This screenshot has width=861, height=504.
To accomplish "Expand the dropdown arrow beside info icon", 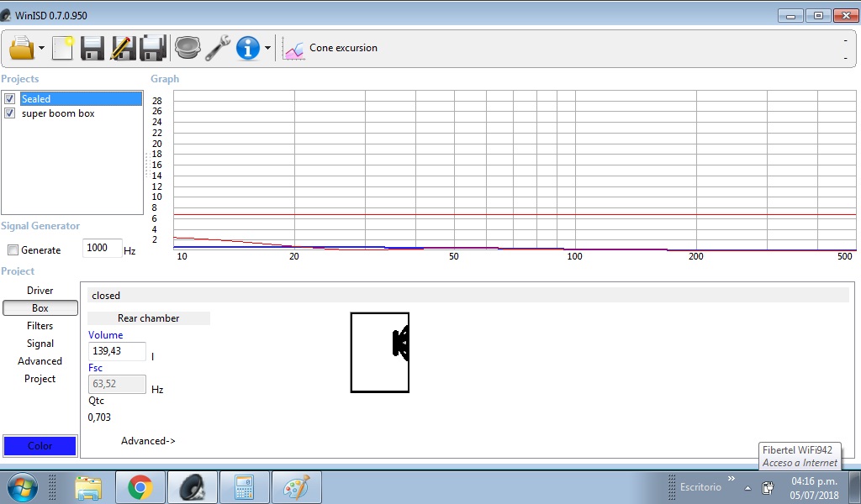I will pyautogui.click(x=267, y=48).
